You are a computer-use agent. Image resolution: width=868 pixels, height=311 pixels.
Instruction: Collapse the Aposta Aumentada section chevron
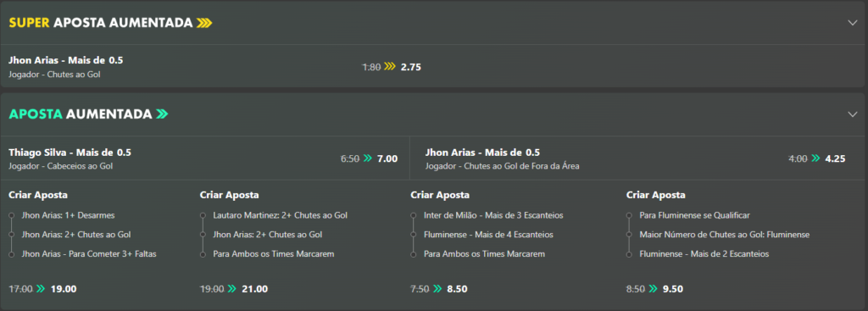852,114
